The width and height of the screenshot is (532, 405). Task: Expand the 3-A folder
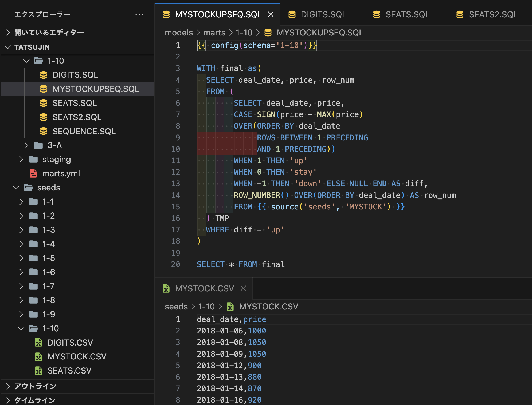click(26, 145)
